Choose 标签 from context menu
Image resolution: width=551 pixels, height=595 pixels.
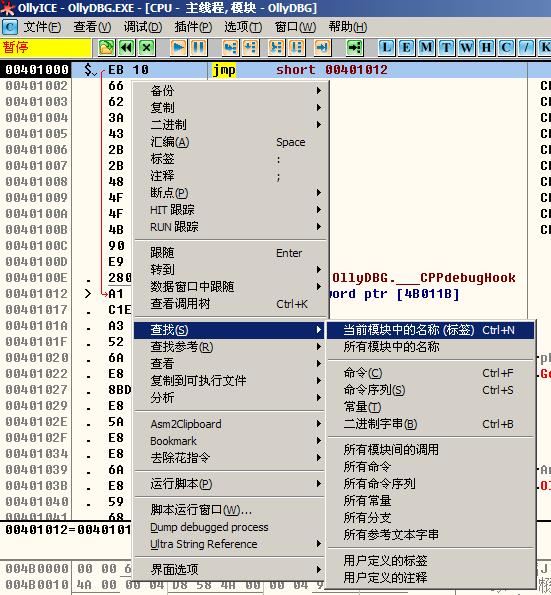(231, 159)
